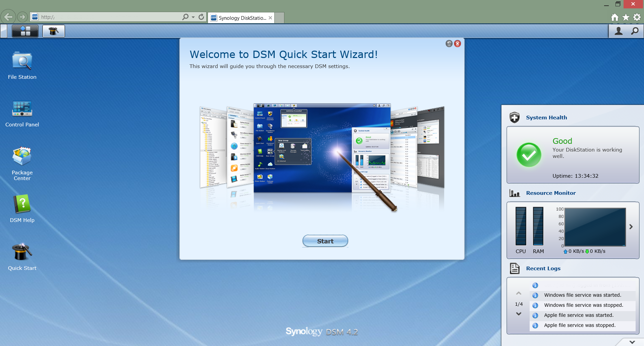Viewport: 644px width, 346px height.
Task: Go to next log page with down chevron
Action: (x=519, y=314)
